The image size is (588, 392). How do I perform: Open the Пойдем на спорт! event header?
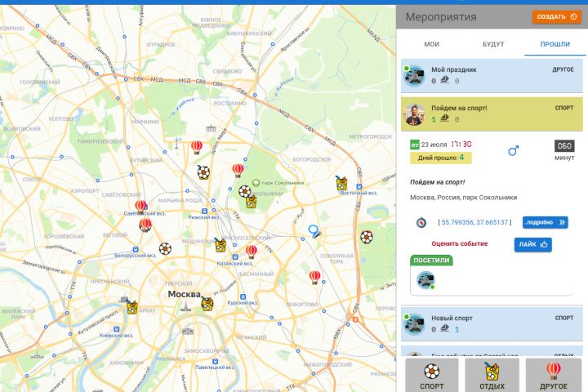point(492,114)
